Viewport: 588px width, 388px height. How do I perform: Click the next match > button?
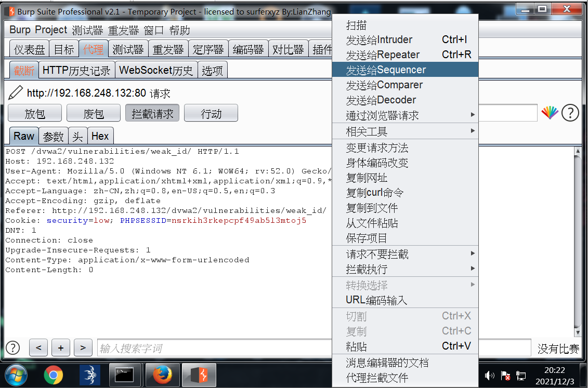pyautogui.click(x=83, y=347)
